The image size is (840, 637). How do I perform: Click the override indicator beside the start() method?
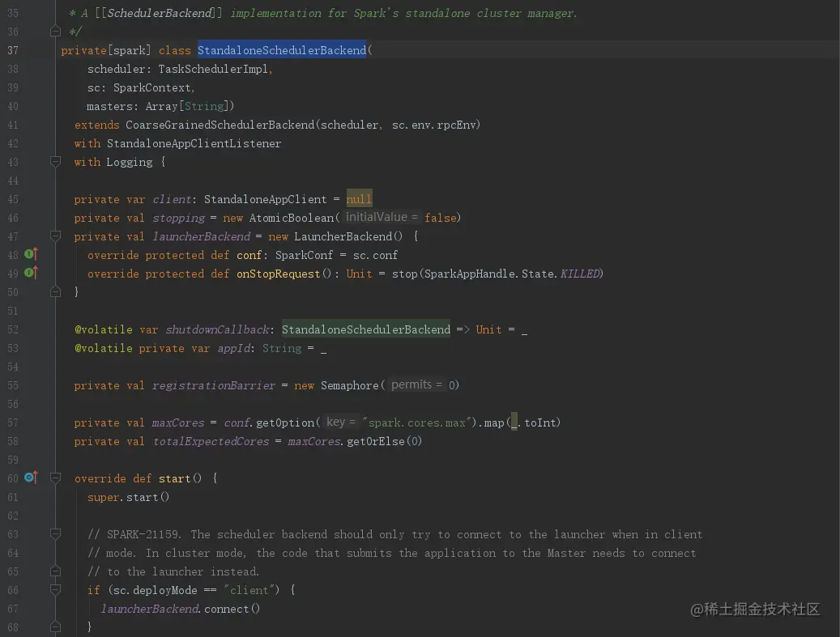click(x=29, y=478)
